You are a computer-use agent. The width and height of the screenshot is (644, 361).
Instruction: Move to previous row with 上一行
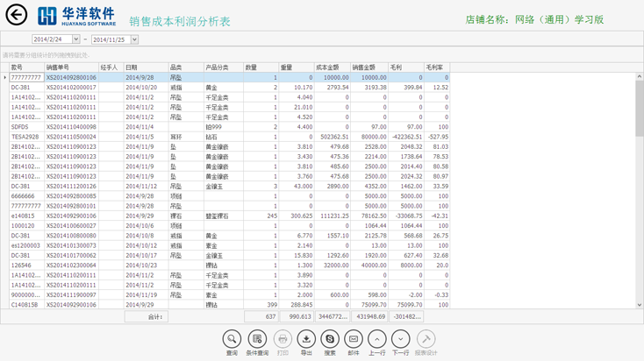pyautogui.click(x=377, y=339)
